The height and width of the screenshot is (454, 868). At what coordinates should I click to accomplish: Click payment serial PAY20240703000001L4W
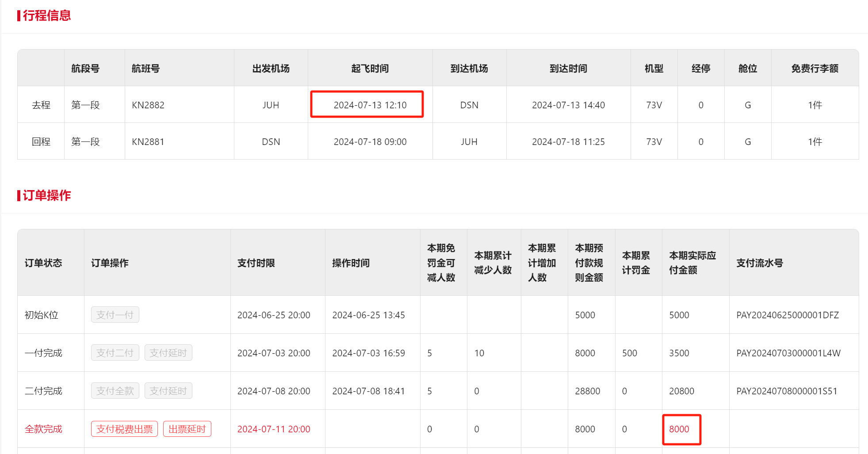coord(788,353)
